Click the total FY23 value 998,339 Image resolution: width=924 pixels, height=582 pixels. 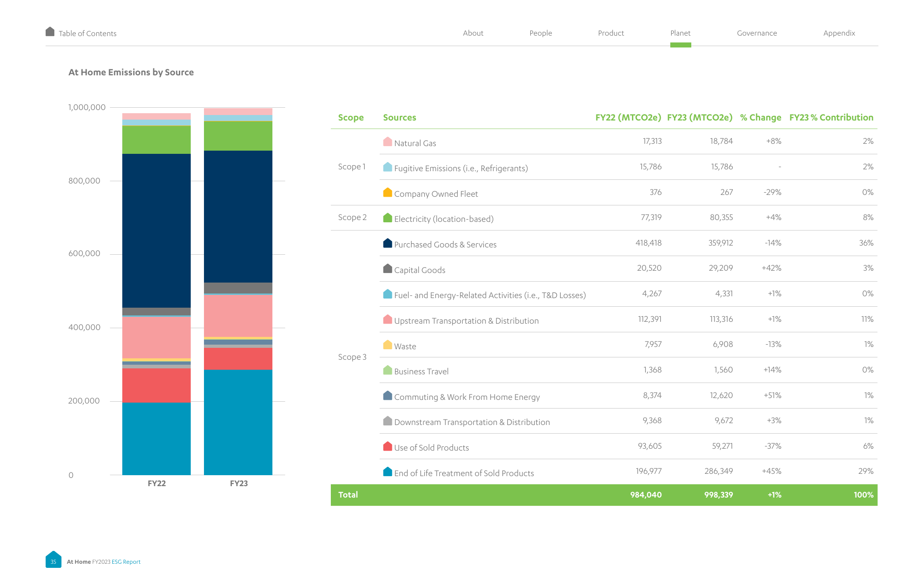point(718,495)
